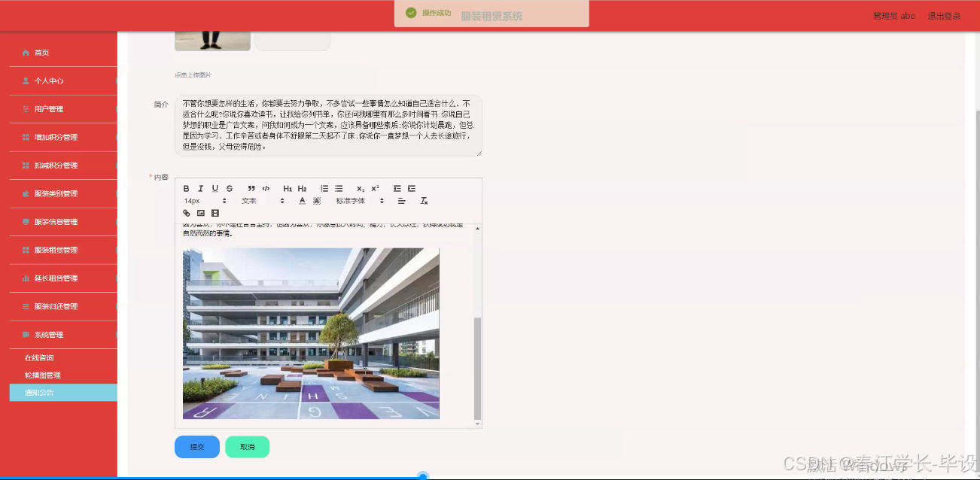Apply subscript formatting
The image size is (980, 480).
tap(361, 189)
